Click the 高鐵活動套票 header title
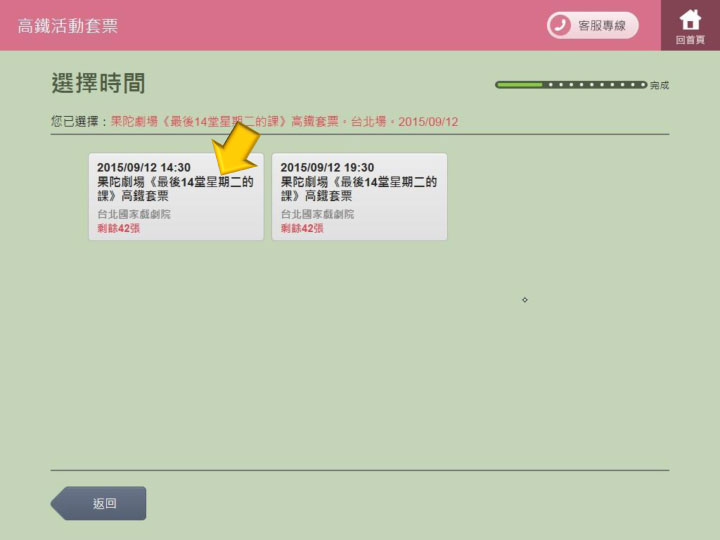720x540 pixels. coord(67,26)
